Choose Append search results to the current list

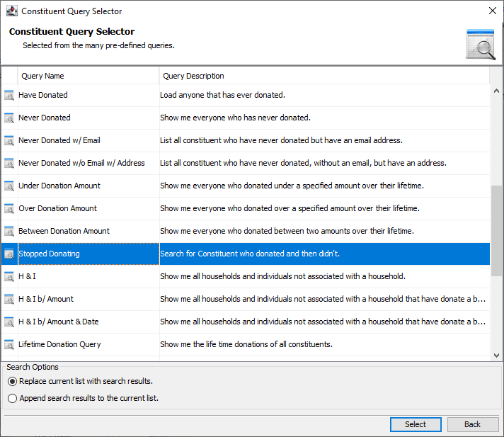[x=12, y=399]
